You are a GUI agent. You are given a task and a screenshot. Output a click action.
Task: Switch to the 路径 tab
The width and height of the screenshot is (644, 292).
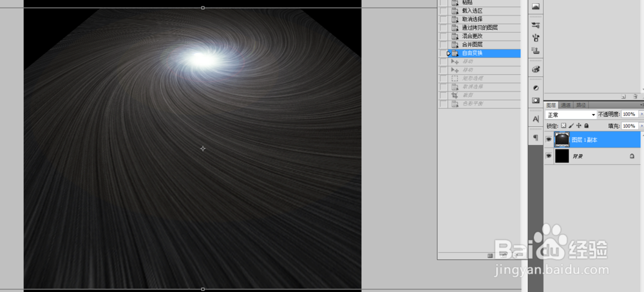[x=580, y=105]
